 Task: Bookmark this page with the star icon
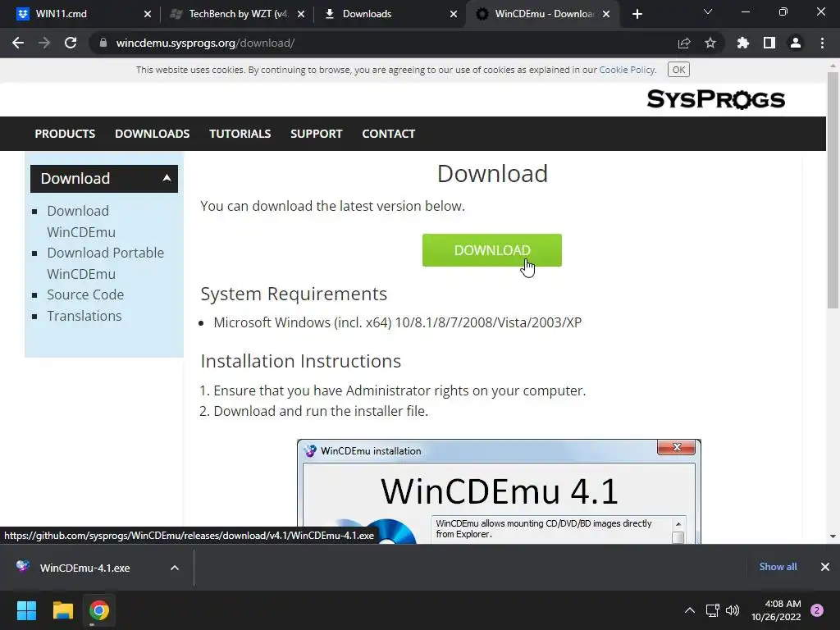click(x=710, y=43)
